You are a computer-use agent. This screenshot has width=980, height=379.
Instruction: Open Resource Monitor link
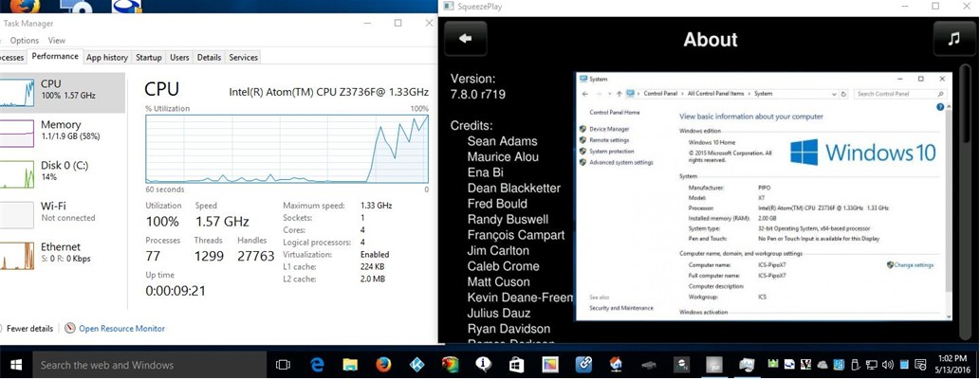tap(121, 329)
